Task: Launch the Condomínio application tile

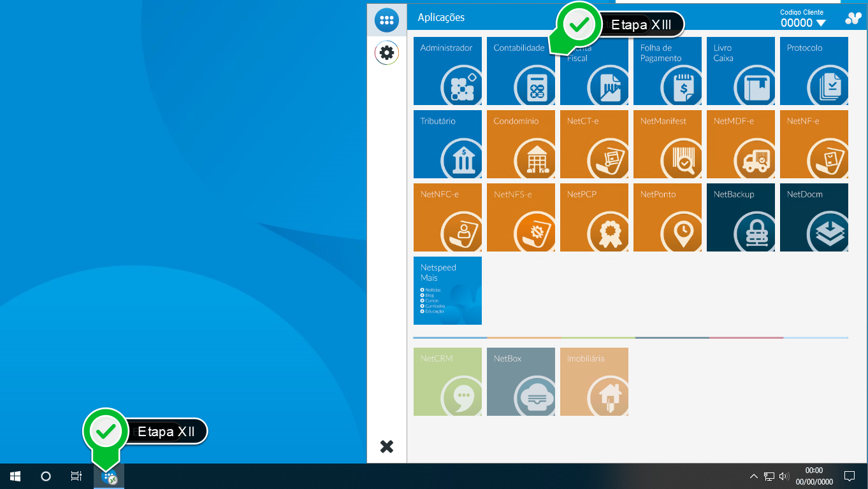Action: point(521,144)
